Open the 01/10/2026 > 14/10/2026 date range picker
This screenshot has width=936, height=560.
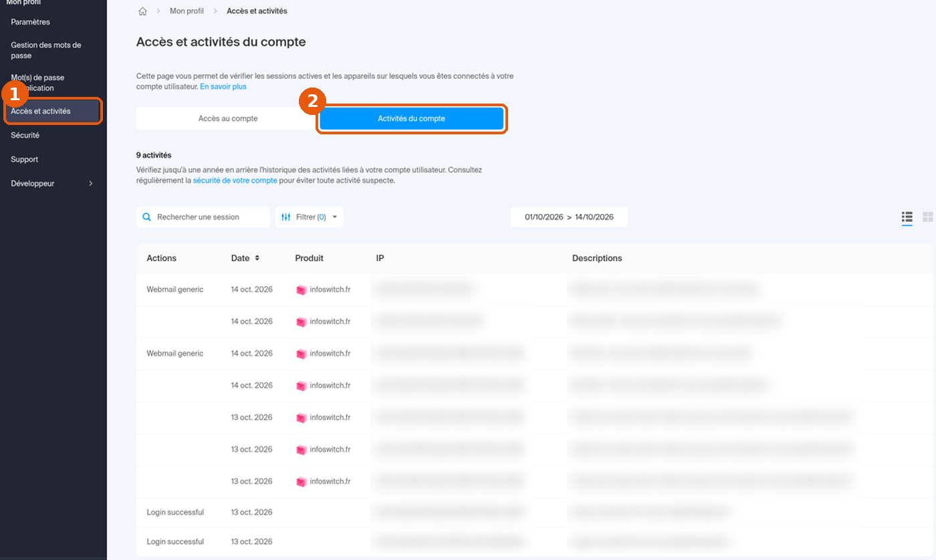coord(569,217)
